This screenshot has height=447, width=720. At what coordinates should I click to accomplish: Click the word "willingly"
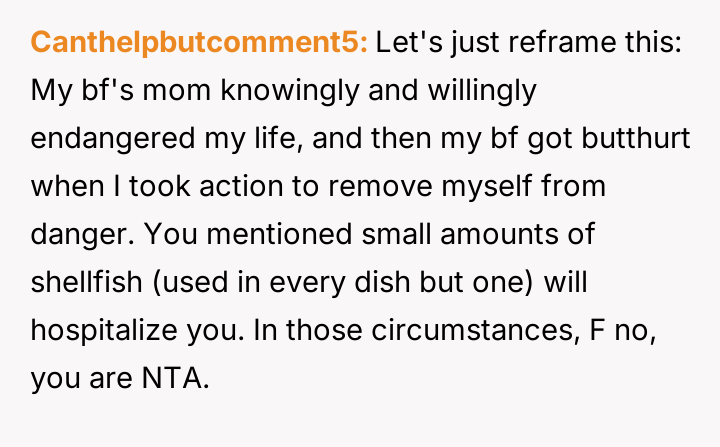(x=481, y=91)
